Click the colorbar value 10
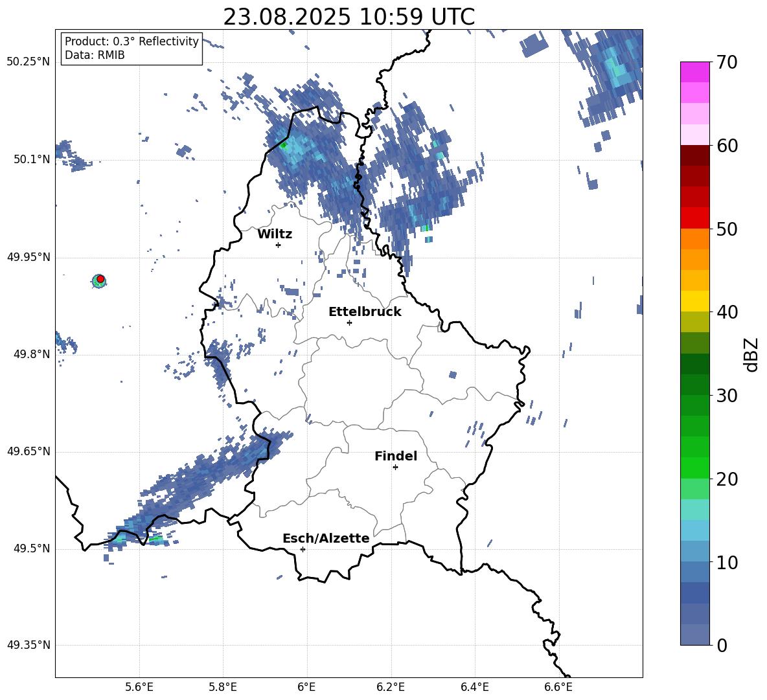The height and width of the screenshot is (700, 767). (x=727, y=562)
